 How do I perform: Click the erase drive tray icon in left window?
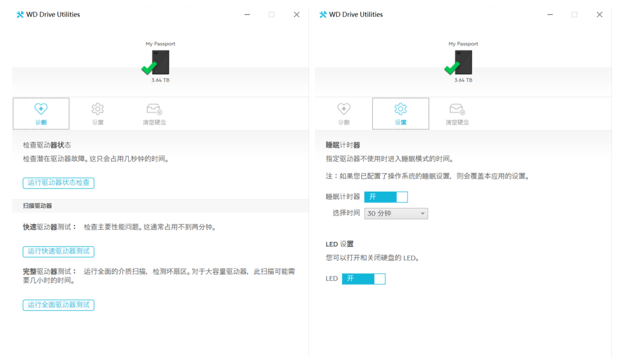tap(154, 109)
